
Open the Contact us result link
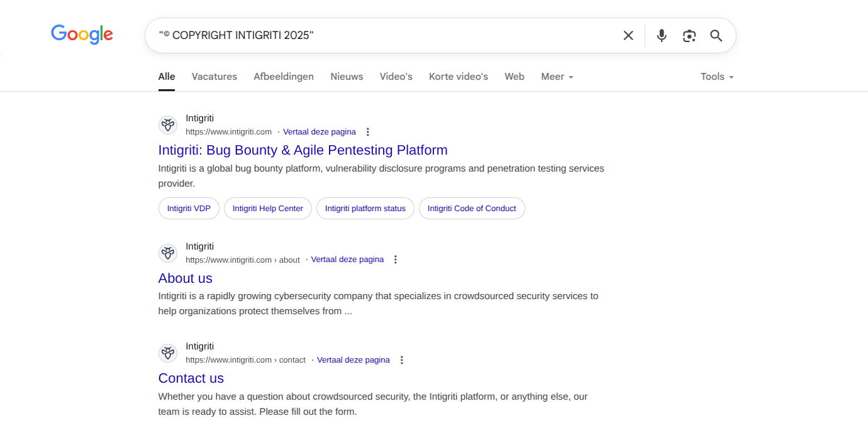tap(191, 378)
